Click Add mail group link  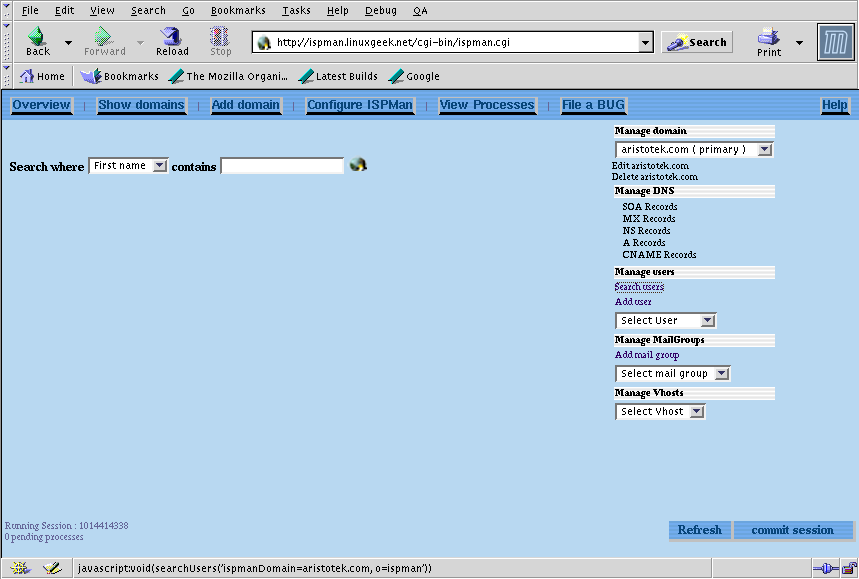647,355
